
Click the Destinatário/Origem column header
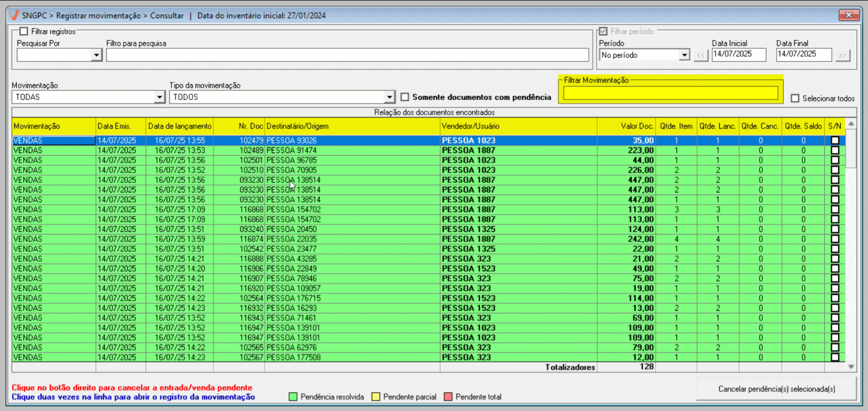tap(352, 126)
